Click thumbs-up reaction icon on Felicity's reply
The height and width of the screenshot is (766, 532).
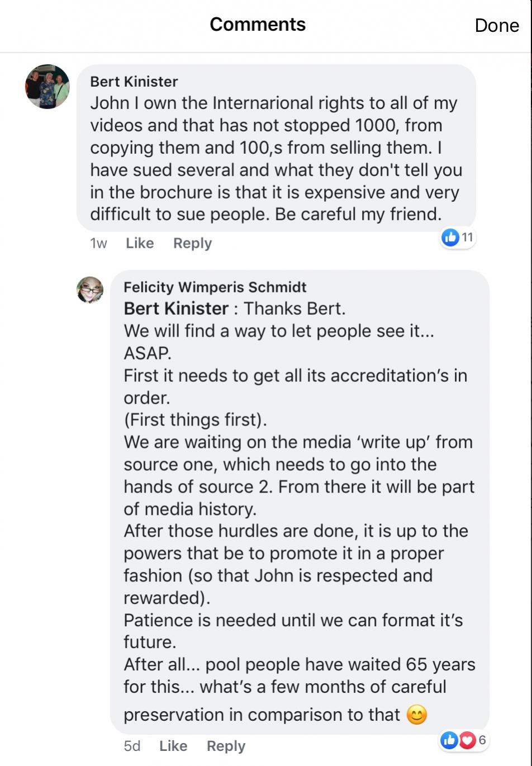[449, 740]
